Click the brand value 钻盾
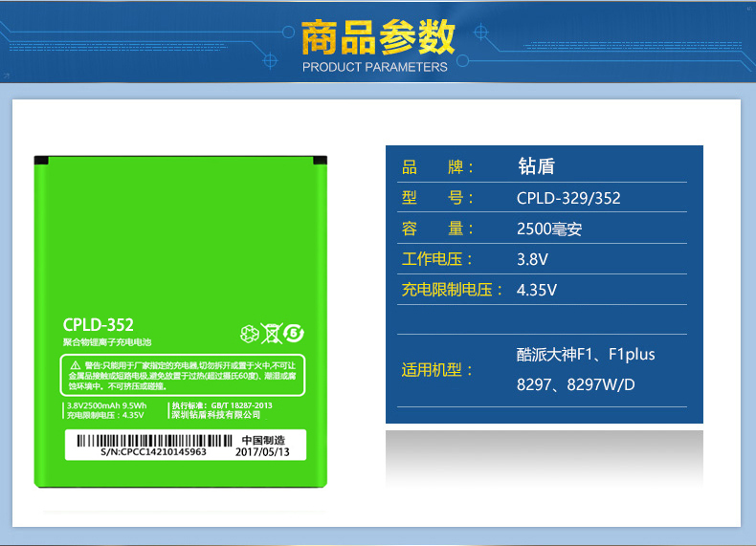Viewport: 756px width, 546px height. click(x=536, y=167)
